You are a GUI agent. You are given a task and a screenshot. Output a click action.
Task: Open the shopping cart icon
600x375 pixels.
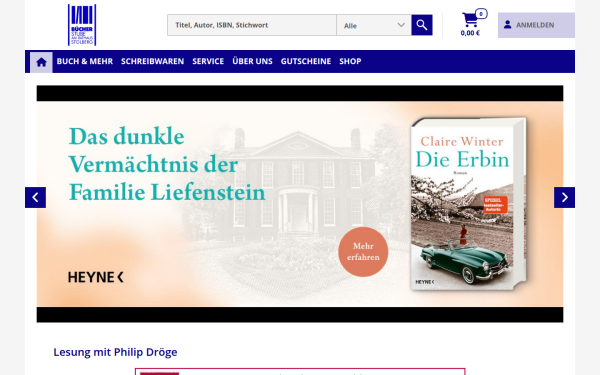470,20
